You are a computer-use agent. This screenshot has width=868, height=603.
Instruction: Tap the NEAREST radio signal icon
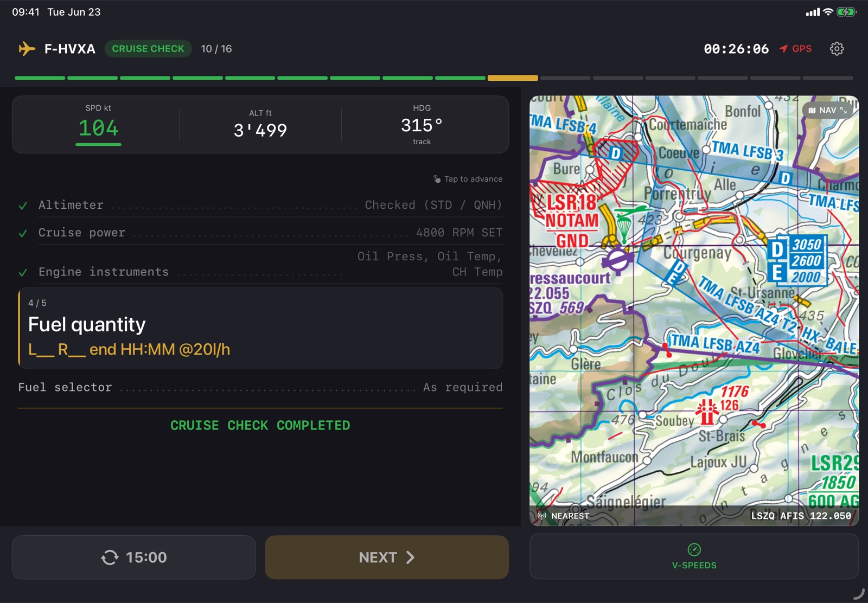542,516
